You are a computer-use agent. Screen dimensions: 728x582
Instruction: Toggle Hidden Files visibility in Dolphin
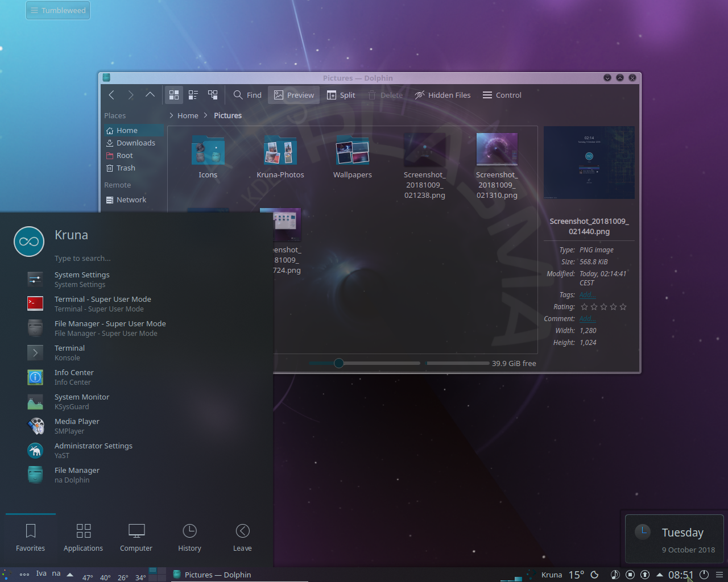pyautogui.click(x=442, y=95)
